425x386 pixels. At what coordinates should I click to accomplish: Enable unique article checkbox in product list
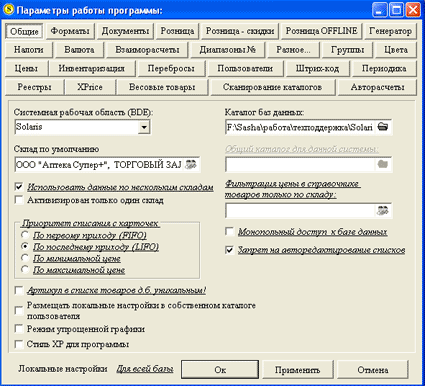(19, 290)
